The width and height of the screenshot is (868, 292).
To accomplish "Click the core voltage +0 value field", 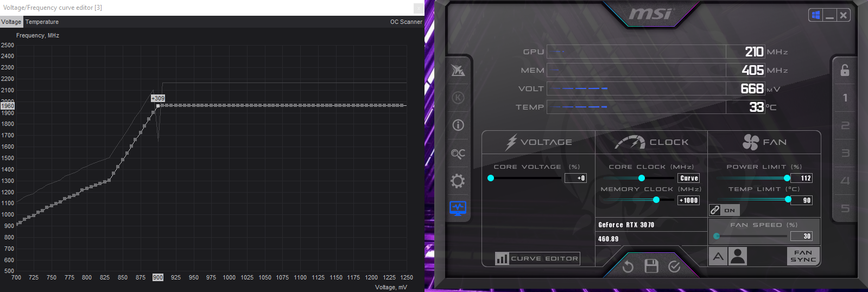I will click(x=575, y=178).
